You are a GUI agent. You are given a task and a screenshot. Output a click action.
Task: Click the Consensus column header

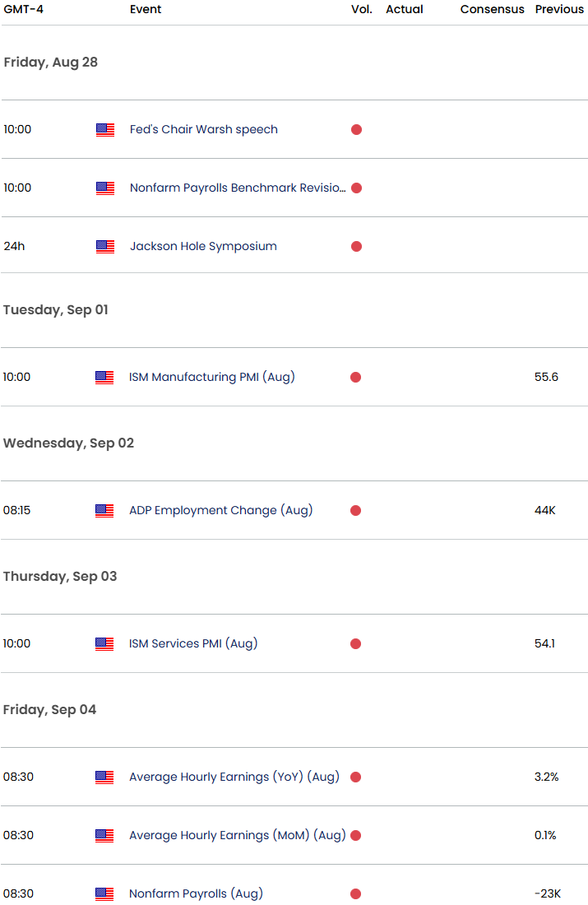click(x=493, y=9)
